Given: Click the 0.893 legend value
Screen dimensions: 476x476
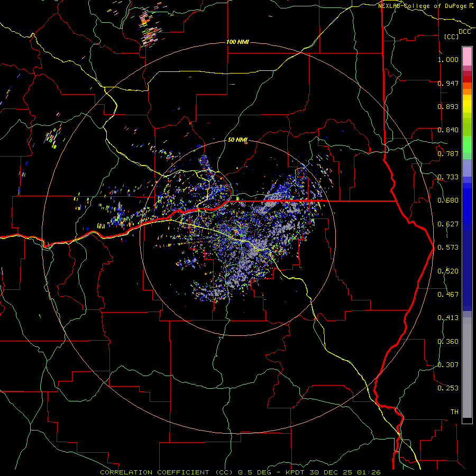Looking at the screenshot, I should (x=448, y=106).
